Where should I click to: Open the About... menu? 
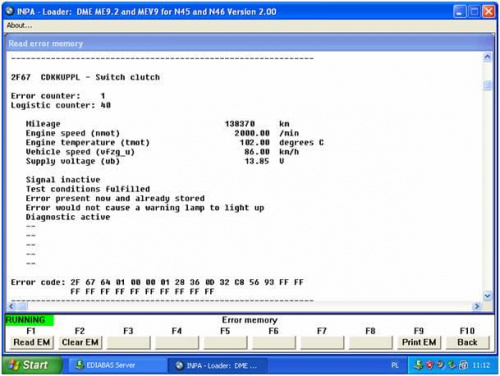pos(19,25)
